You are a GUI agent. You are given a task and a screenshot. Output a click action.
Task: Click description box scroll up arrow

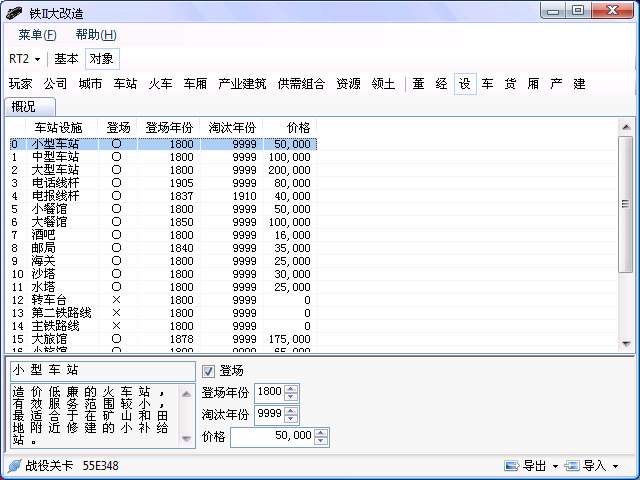[x=186, y=393]
